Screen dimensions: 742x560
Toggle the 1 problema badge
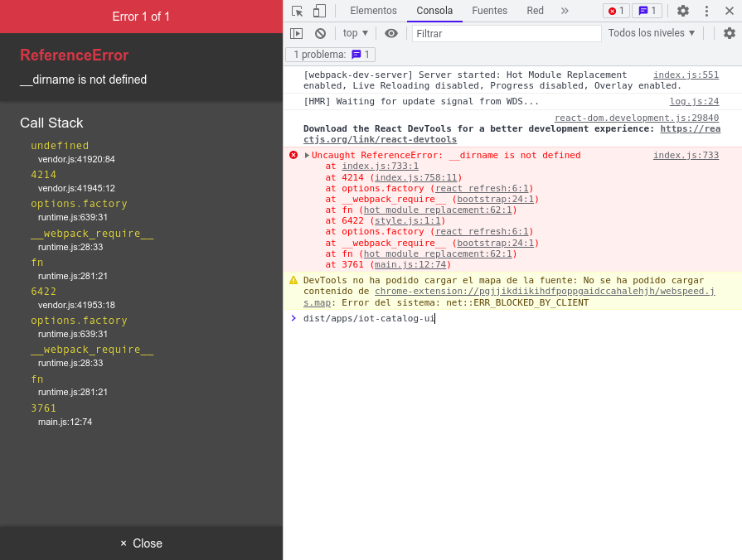pyautogui.click(x=328, y=53)
